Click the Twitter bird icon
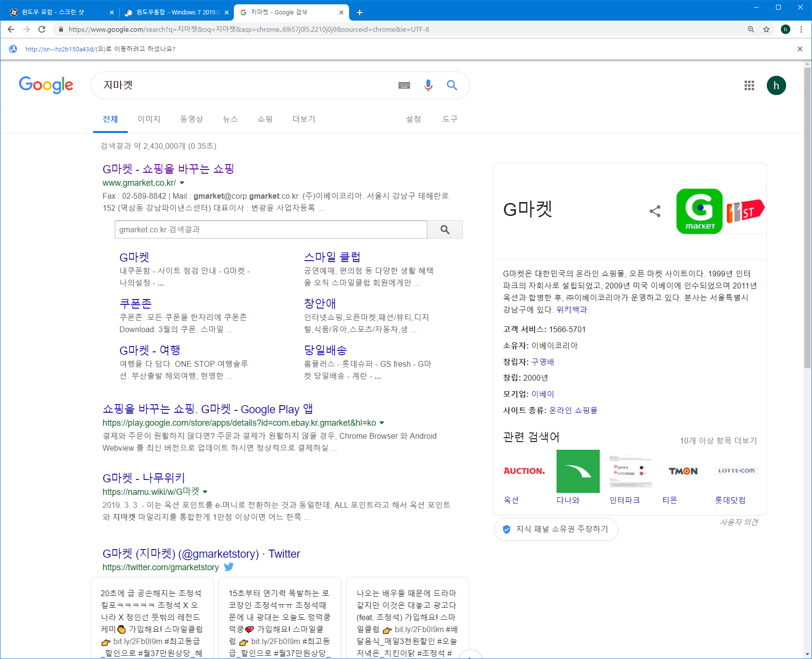This screenshot has height=659, width=812. click(x=229, y=567)
